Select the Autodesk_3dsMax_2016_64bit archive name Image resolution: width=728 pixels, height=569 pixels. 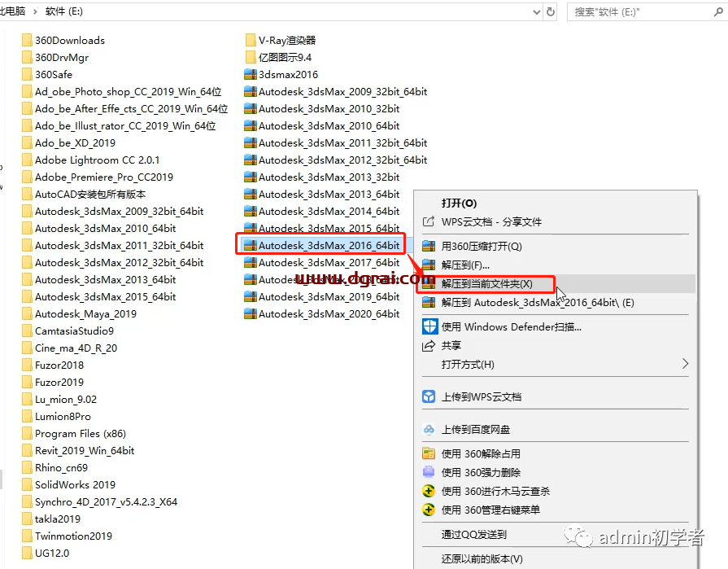click(329, 245)
